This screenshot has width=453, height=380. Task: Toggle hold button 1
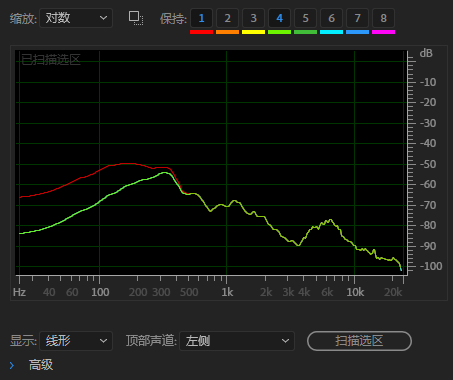coord(201,18)
